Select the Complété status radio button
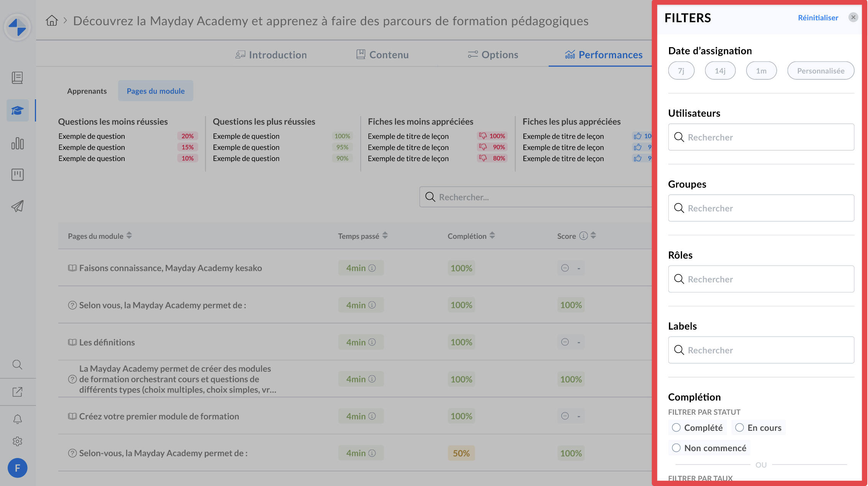 click(676, 427)
